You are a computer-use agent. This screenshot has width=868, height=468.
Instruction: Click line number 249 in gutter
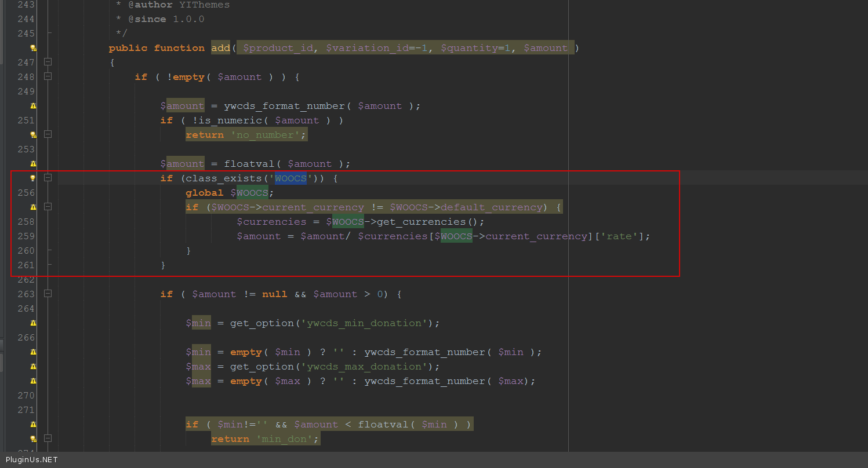click(26, 92)
